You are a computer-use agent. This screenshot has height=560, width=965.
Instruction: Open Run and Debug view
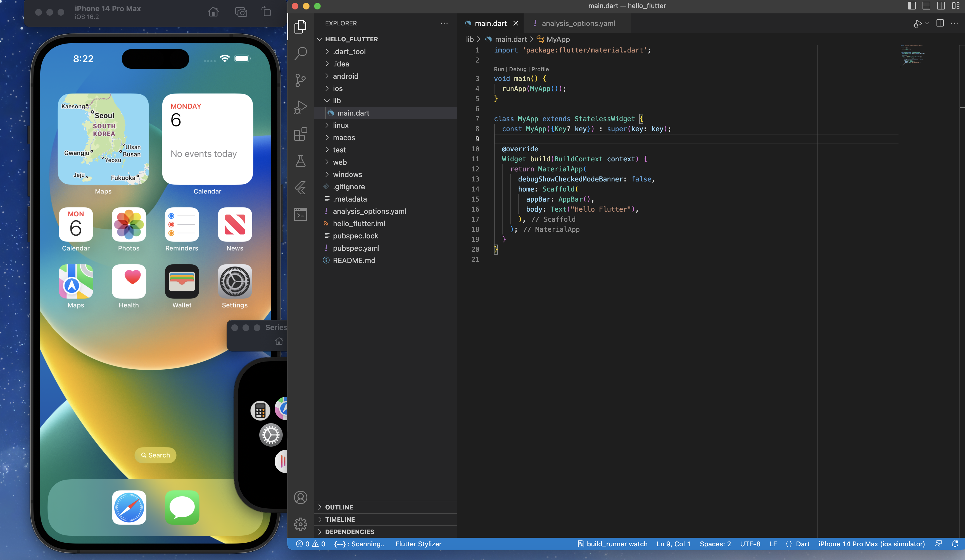pyautogui.click(x=301, y=107)
